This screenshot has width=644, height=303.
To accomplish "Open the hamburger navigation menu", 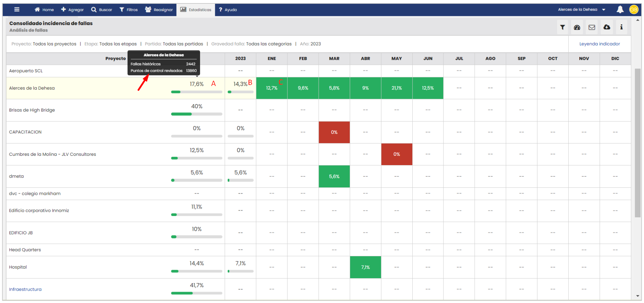I will click(17, 10).
